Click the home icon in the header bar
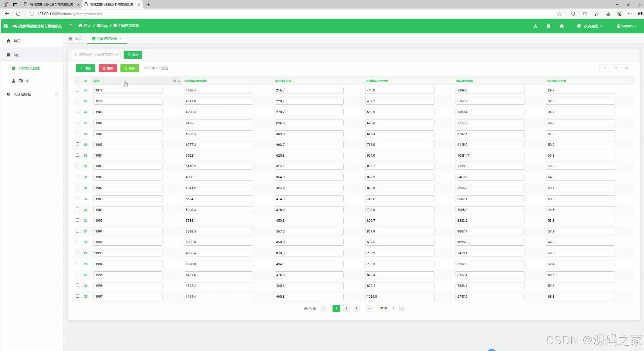Image resolution: width=644 pixels, height=351 pixels. pos(561,26)
